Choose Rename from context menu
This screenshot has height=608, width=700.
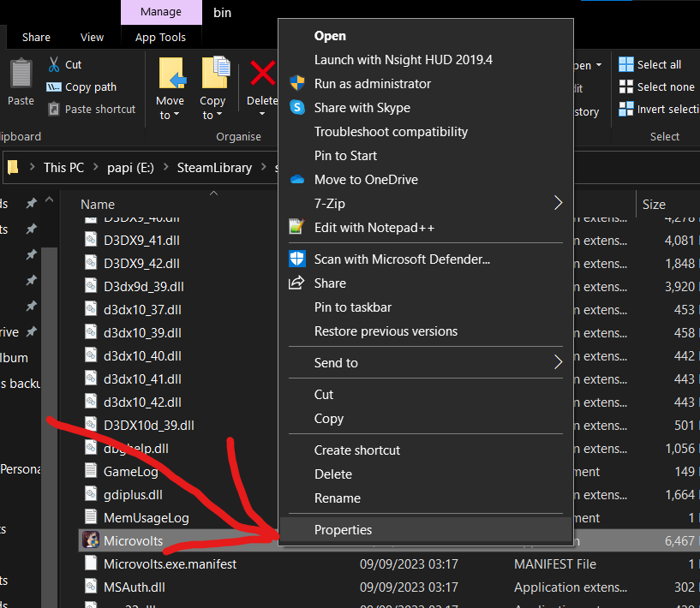pyautogui.click(x=426, y=498)
